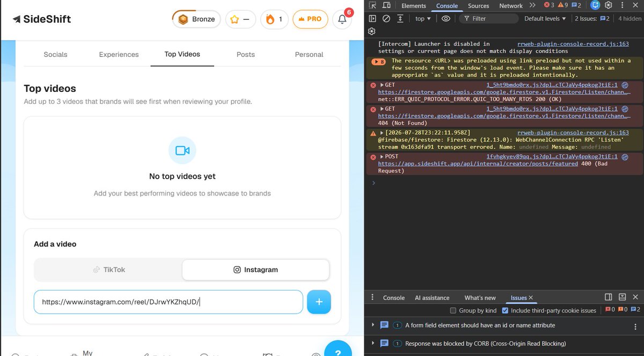The width and height of the screenshot is (644, 356).
Task: Expand the grouped preload warning with badge 8
Action: 378,62
